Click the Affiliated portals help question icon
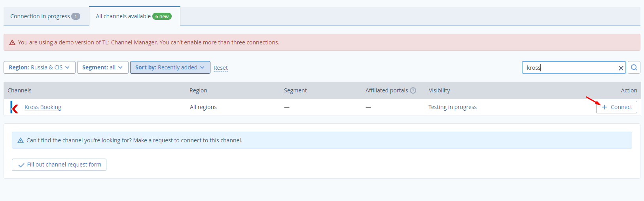644x201 pixels. pyautogui.click(x=413, y=90)
